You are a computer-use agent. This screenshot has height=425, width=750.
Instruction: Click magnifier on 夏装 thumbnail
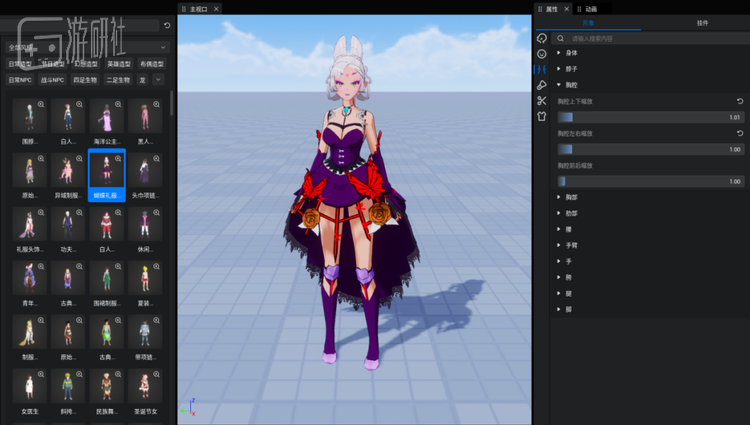[x=156, y=266]
